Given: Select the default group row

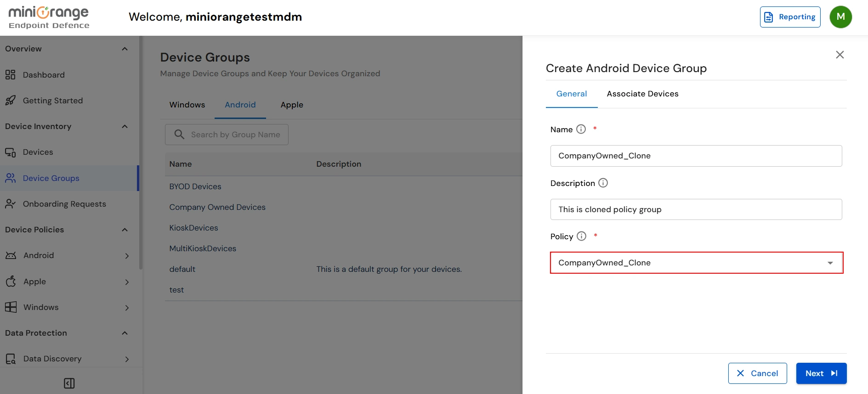Looking at the screenshot, I should [x=343, y=269].
